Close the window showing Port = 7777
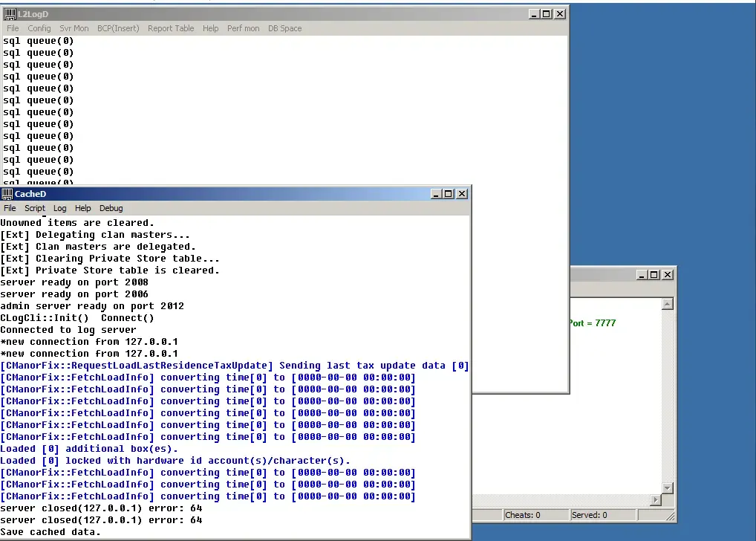The width and height of the screenshot is (756, 541). coord(668,275)
